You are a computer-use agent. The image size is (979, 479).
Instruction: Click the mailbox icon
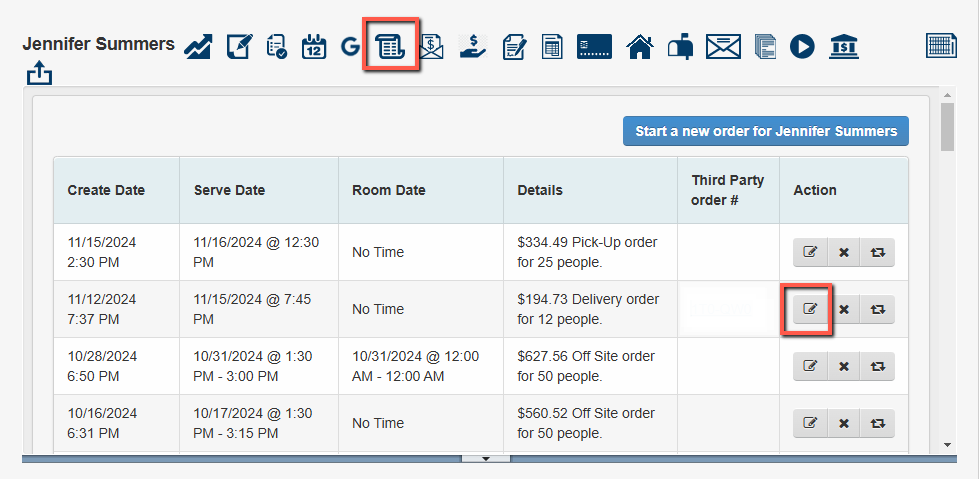[680, 47]
